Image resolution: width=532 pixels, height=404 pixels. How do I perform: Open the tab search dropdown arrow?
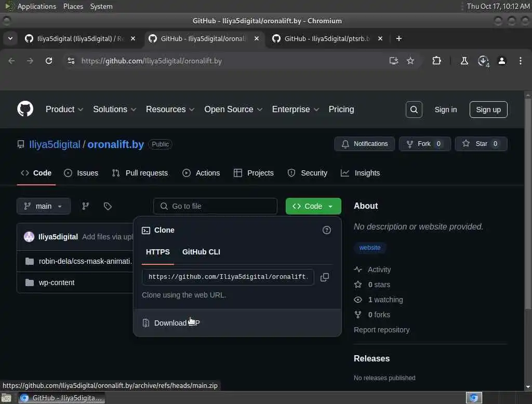(x=10, y=38)
